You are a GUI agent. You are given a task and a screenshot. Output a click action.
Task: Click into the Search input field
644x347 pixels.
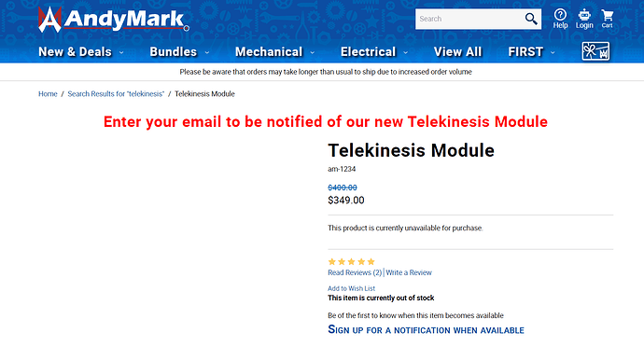(x=469, y=19)
